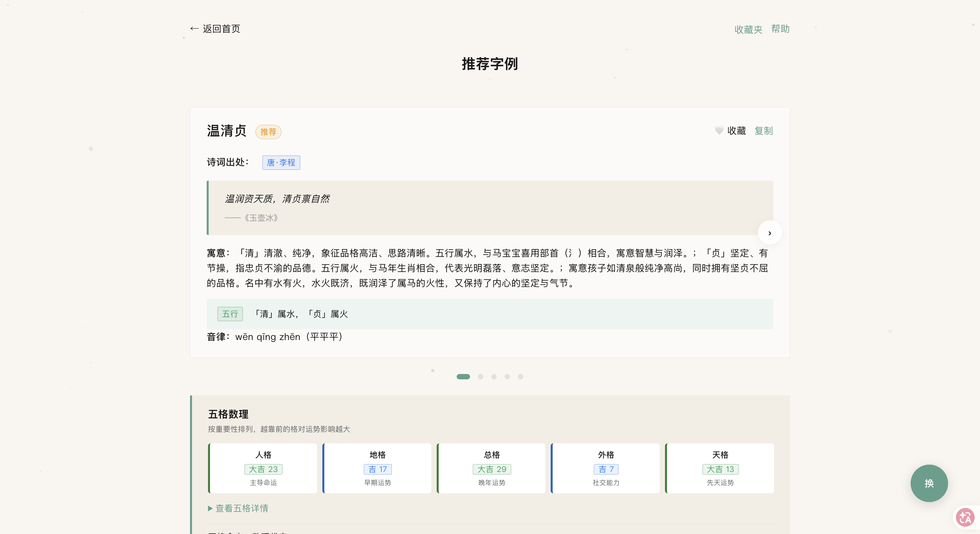The height and width of the screenshot is (534, 980).
Task: Click the 唐·李程 poet tag
Action: point(281,163)
